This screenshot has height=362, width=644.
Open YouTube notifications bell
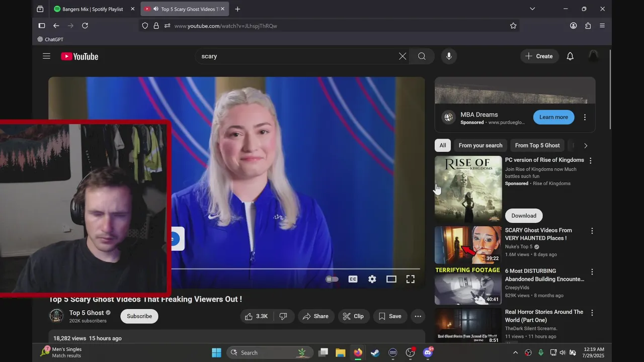(570, 56)
